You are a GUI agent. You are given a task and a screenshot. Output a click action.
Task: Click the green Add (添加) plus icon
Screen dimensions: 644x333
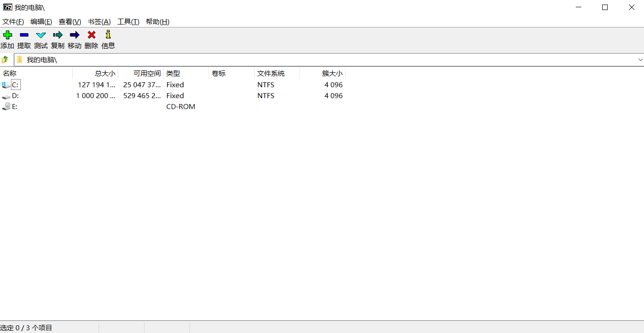(x=7, y=35)
